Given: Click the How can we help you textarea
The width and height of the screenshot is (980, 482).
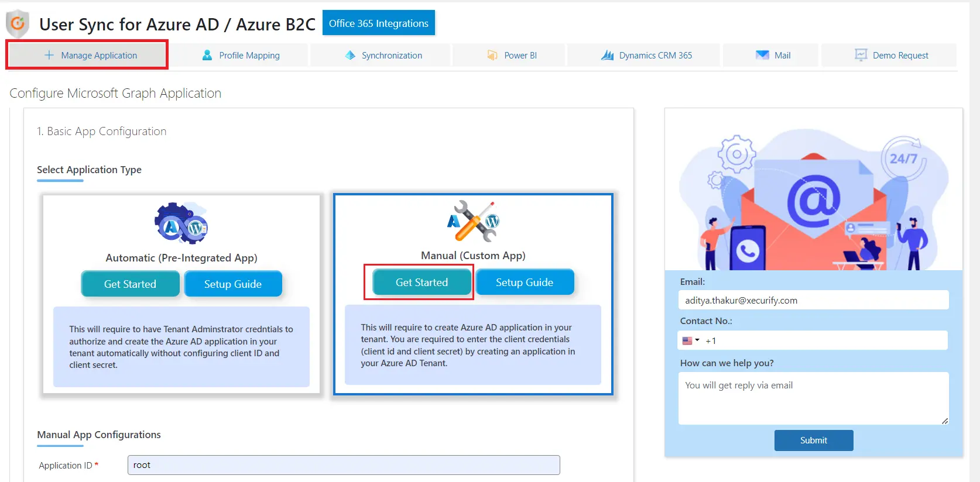Looking at the screenshot, I should pos(813,398).
